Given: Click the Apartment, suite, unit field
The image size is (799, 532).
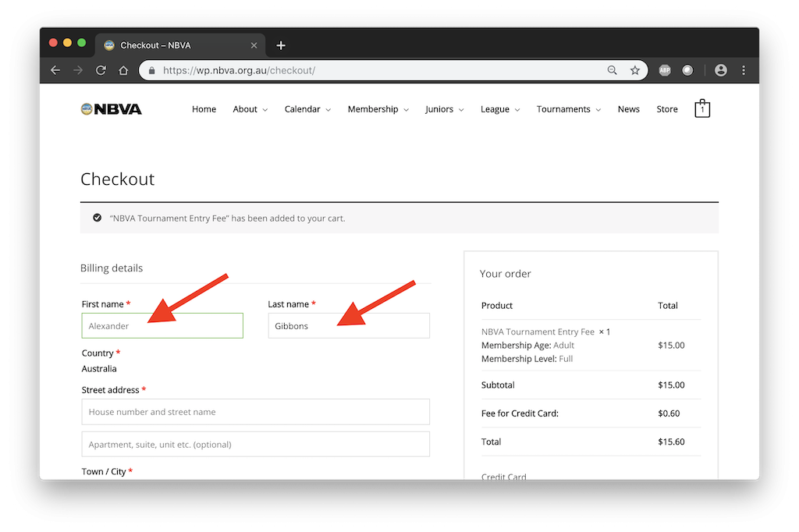Looking at the screenshot, I should coord(256,445).
